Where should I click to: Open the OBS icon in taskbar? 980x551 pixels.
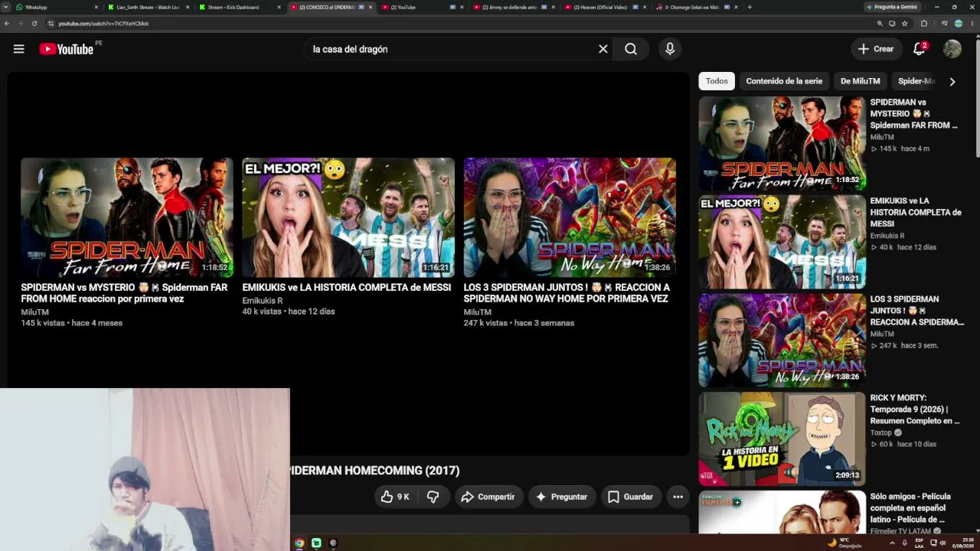point(333,543)
